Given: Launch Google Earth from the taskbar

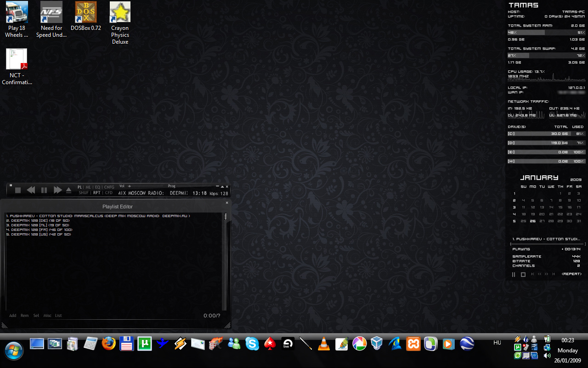Looking at the screenshot, I should (x=467, y=344).
